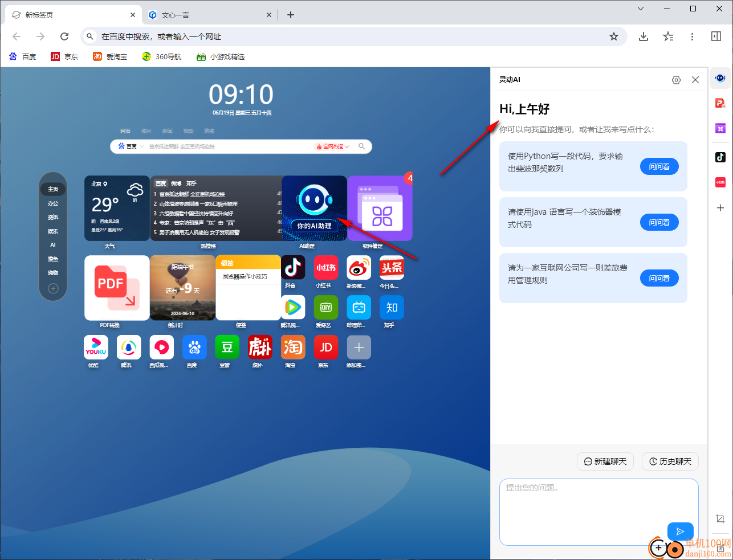Select 办公 in the left category bar

[x=53, y=203]
